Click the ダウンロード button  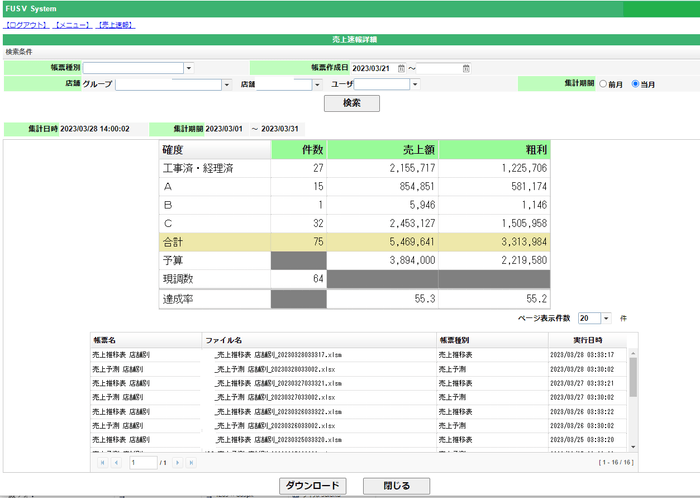pyautogui.click(x=311, y=485)
